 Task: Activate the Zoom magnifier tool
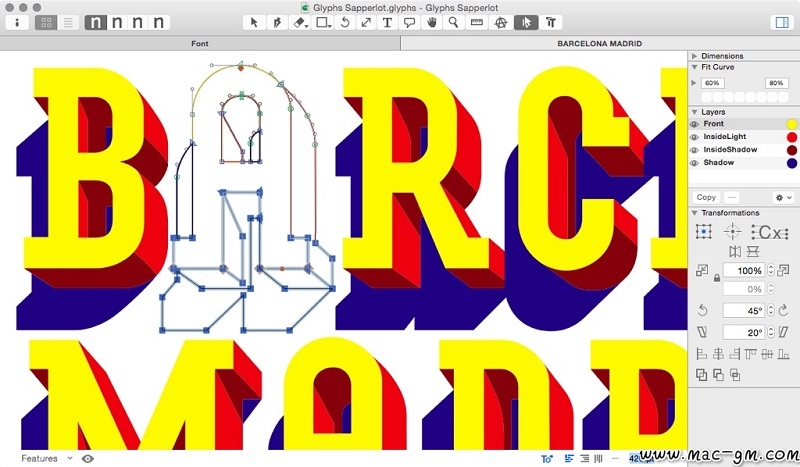(x=453, y=22)
